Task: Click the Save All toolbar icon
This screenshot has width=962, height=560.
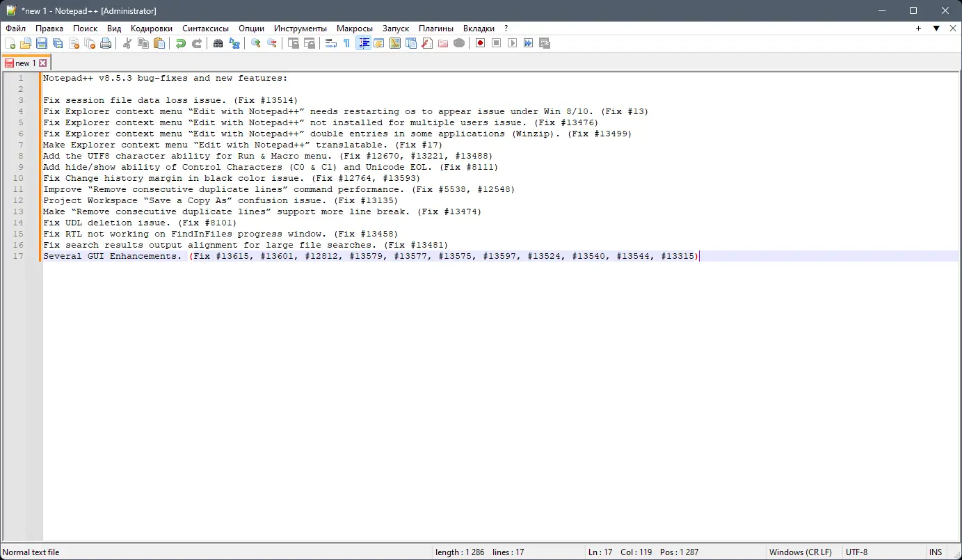Action: [58, 43]
